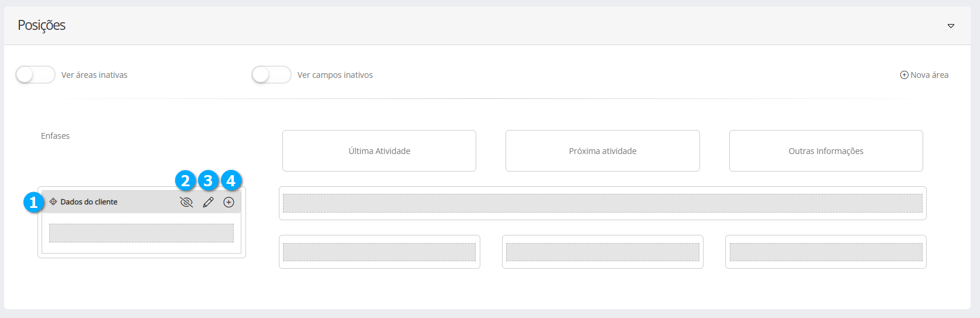Click the wide full-width empty drop zone
Image resolution: width=980 pixels, height=318 pixels.
pyautogui.click(x=602, y=203)
